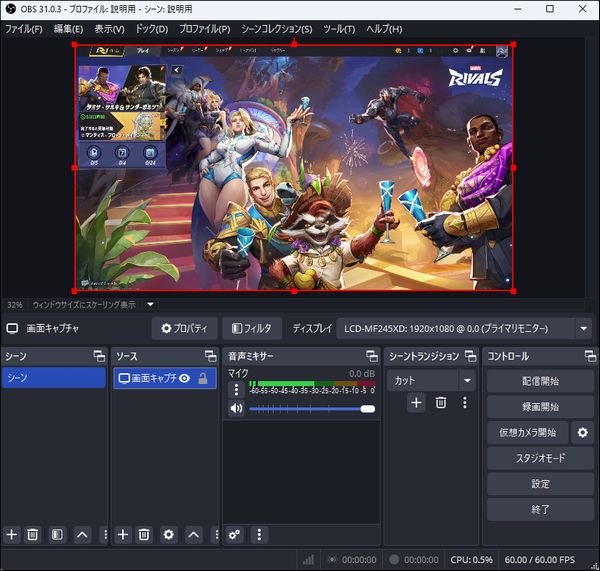Screen dimensions: 600x571
Task: Open the シーンコレクション(S) menu
Action: [277, 29]
